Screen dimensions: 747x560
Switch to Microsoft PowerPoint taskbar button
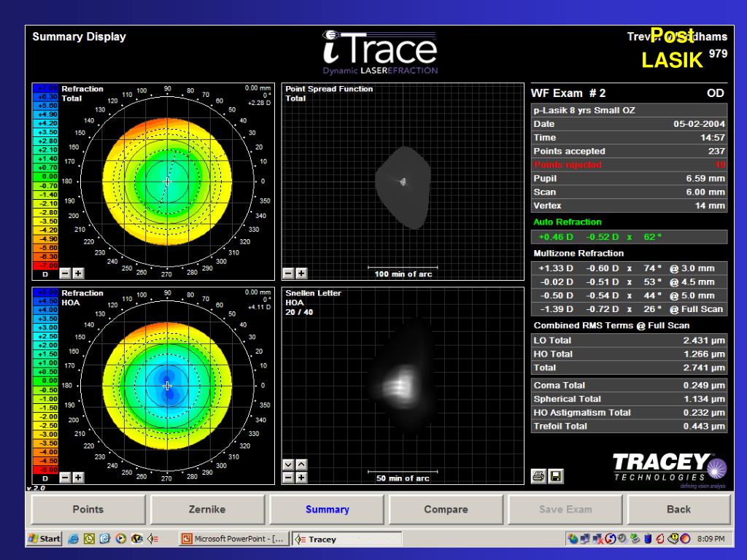pyautogui.click(x=233, y=539)
